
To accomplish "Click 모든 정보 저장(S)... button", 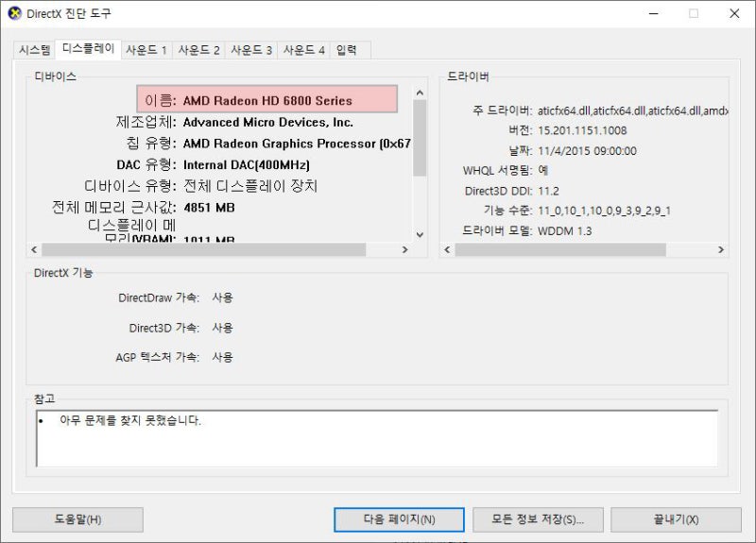I will pyautogui.click(x=538, y=519).
